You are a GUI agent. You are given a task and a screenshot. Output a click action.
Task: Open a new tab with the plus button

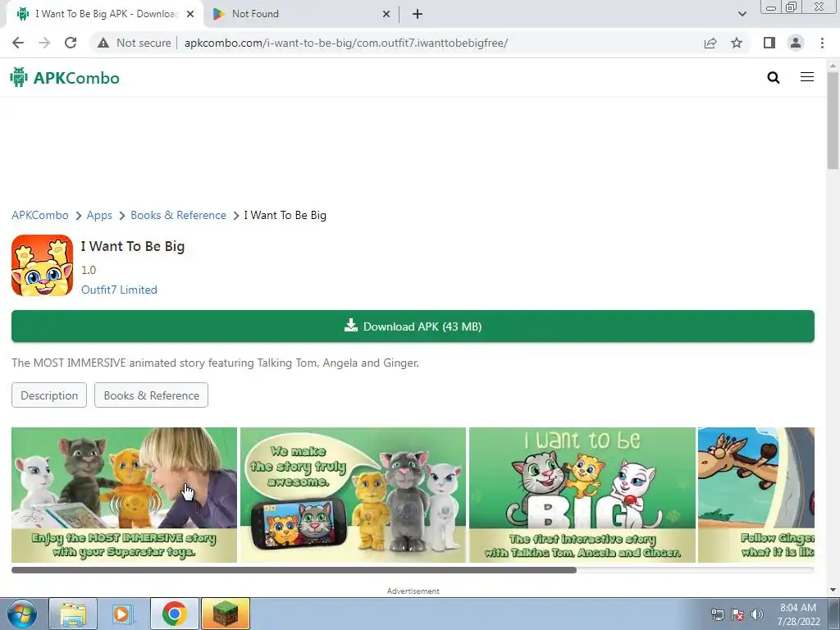(418, 14)
